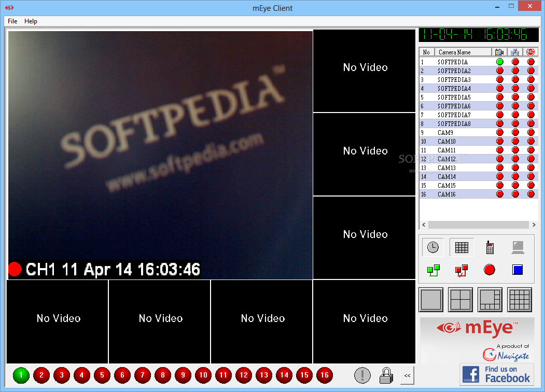This screenshot has width=545, height=392.
Task: Click channel 16 red button
Action: (324, 375)
